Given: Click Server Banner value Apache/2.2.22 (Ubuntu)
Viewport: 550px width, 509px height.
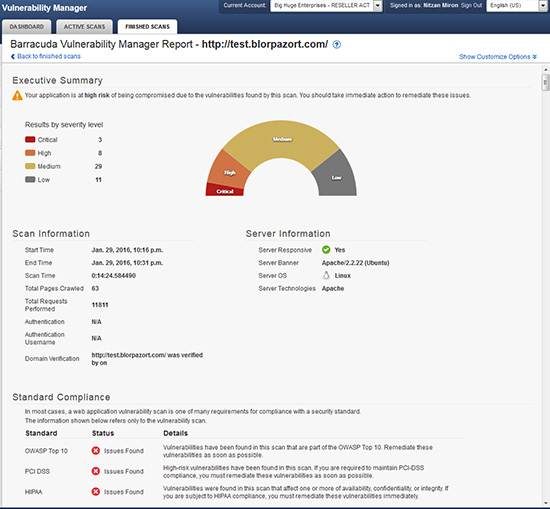Looking at the screenshot, I should click(356, 263).
